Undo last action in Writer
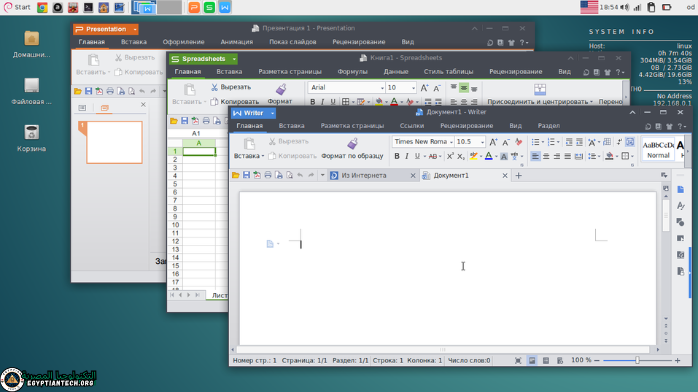Viewport: 698px width, 392px height. pyautogui.click(x=300, y=175)
